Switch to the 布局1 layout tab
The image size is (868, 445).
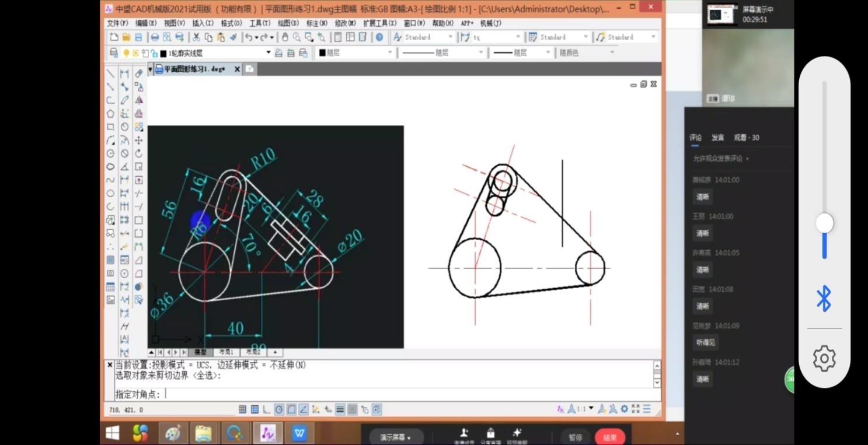click(226, 352)
